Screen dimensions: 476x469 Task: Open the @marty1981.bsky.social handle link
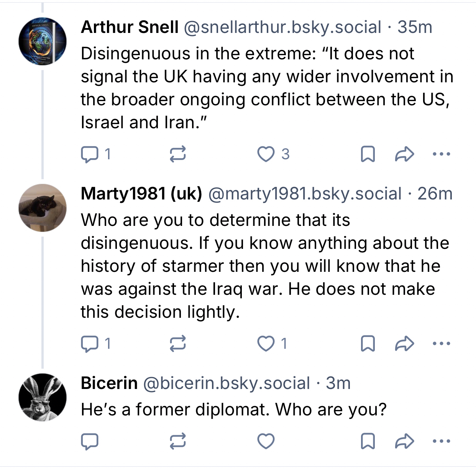click(305, 194)
